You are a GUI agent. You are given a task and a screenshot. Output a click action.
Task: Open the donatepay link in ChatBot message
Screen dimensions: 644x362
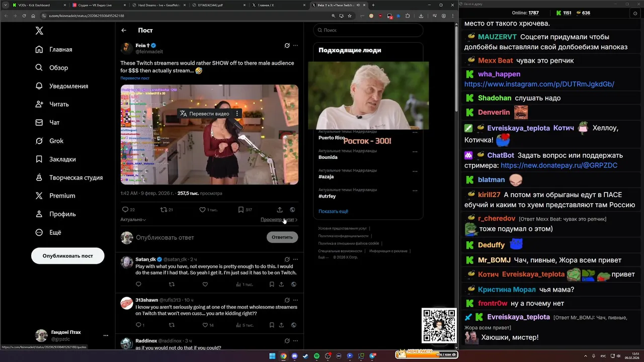pos(559,165)
